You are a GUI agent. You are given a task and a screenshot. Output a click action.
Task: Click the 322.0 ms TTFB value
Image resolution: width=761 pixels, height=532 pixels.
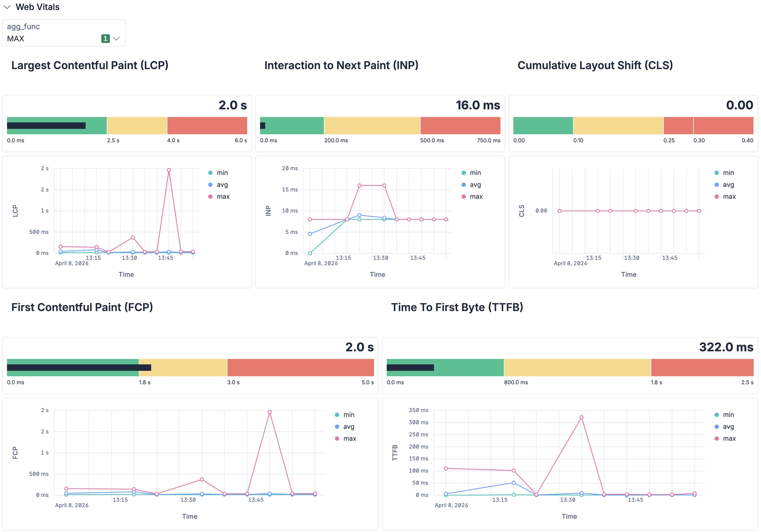click(726, 347)
